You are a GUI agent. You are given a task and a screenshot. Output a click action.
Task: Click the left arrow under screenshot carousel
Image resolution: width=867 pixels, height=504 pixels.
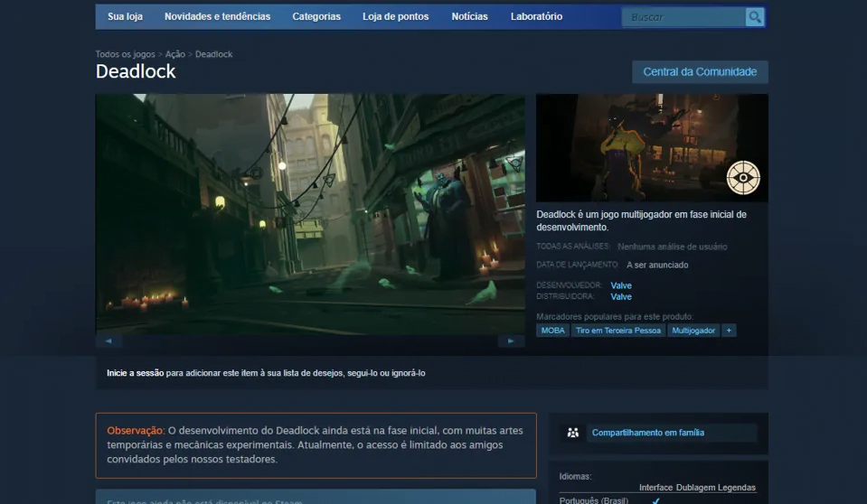tap(108, 341)
